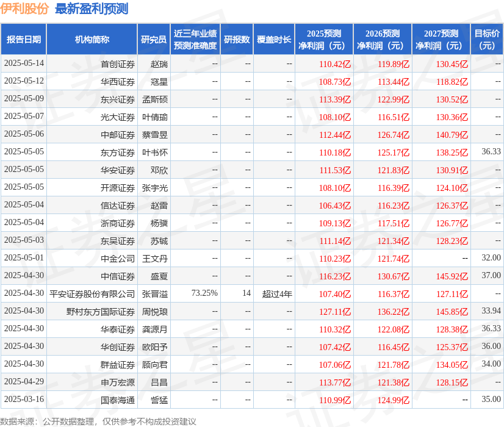Click analyst name 孟斯硕
The image size is (504, 427).
(155, 99)
